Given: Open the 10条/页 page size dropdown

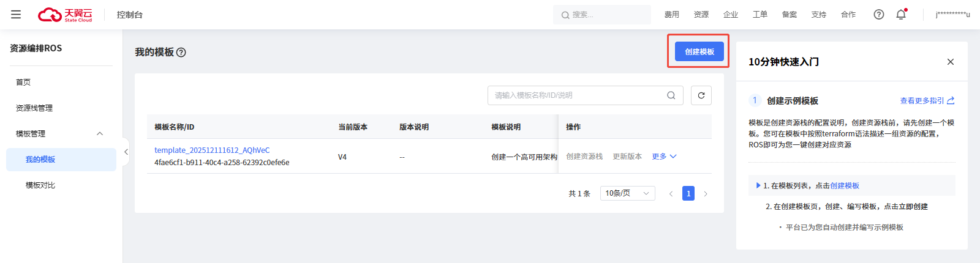Looking at the screenshot, I should (x=628, y=193).
